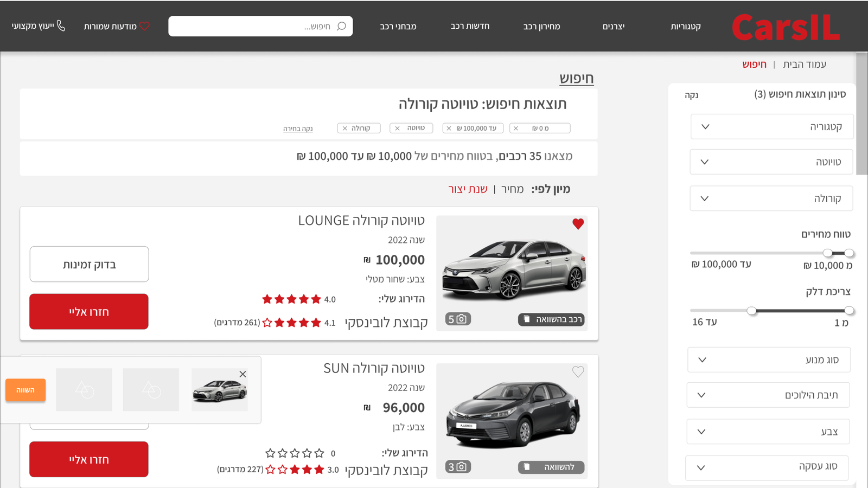This screenshot has height=488, width=868.
Task: Click the orange השווה compare button
Action: [25, 390]
